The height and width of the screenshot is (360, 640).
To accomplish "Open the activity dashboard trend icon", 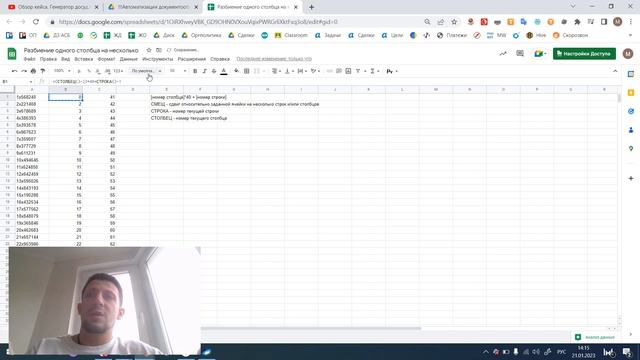I will pyautogui.click(x=503, y=53).
